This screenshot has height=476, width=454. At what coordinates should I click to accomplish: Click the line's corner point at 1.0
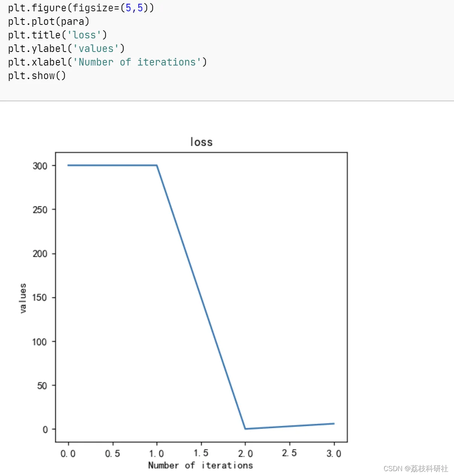pos(157,165)
